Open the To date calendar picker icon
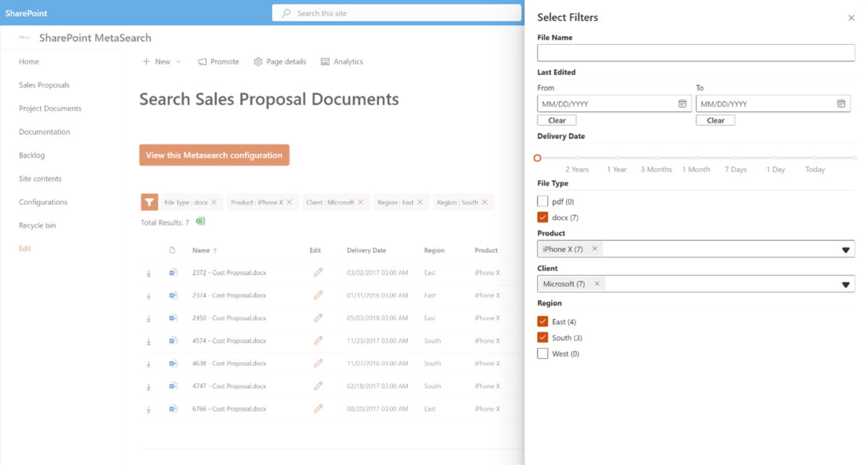868x465 pixels. [841, 104]
